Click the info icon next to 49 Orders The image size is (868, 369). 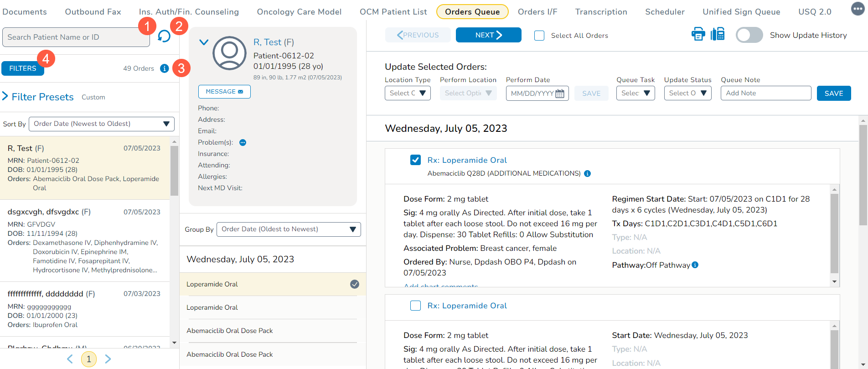[165, 68]
